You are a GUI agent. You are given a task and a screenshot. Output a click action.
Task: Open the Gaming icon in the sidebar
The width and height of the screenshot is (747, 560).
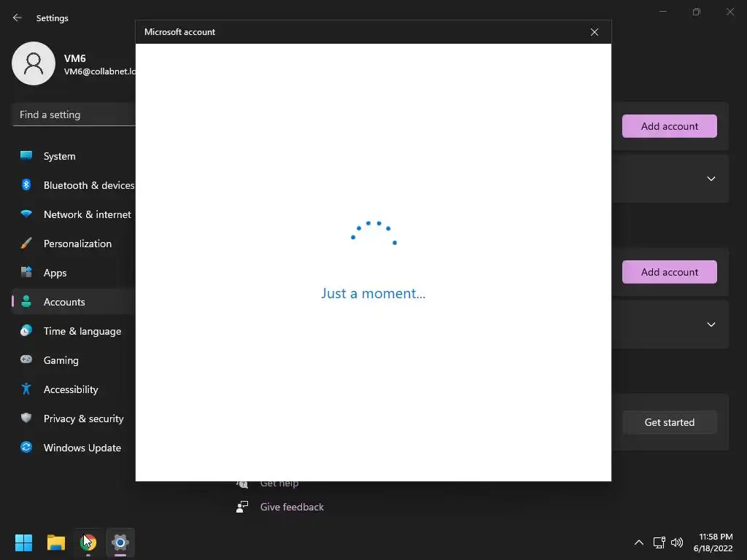tap(26, 359)
